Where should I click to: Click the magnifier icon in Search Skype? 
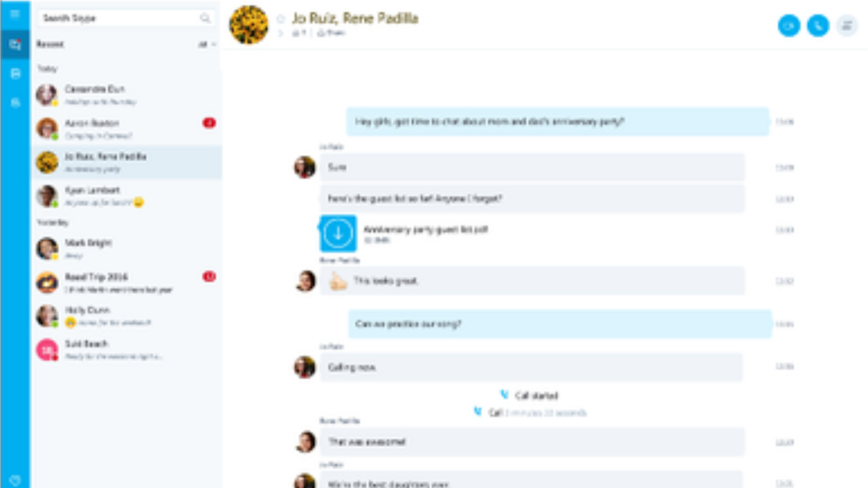pos(205,18)
